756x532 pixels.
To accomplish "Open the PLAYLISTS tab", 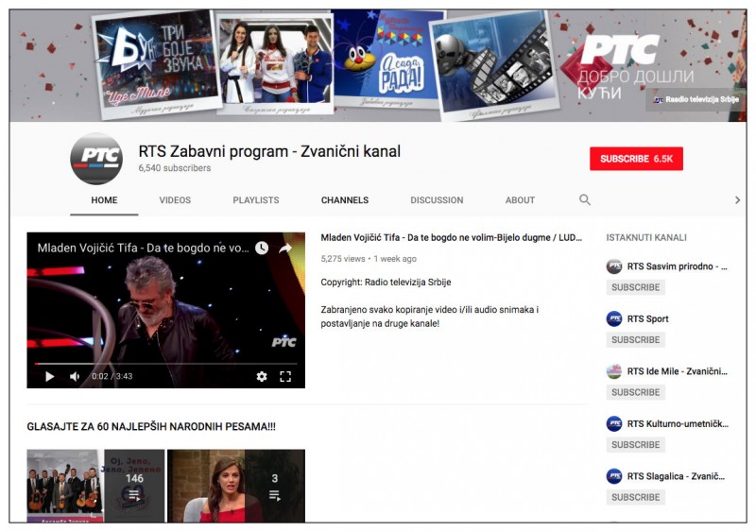I will tap(256, 200).
